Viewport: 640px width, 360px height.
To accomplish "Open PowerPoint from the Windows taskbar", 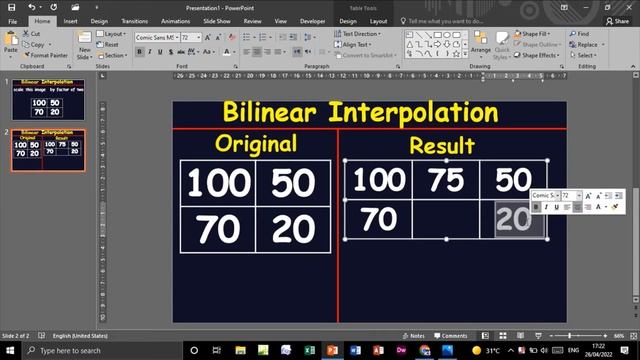I will pos(332,350).
